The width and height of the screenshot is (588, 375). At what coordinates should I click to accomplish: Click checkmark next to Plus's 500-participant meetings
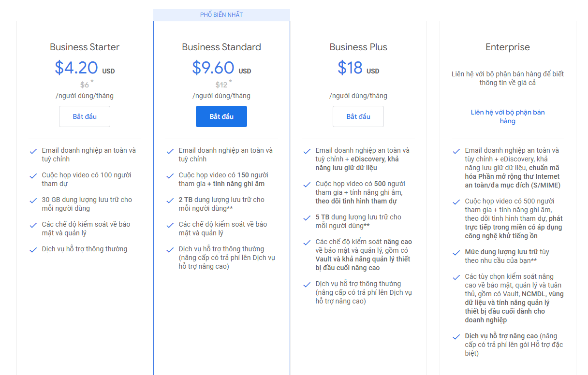(307, 185)
